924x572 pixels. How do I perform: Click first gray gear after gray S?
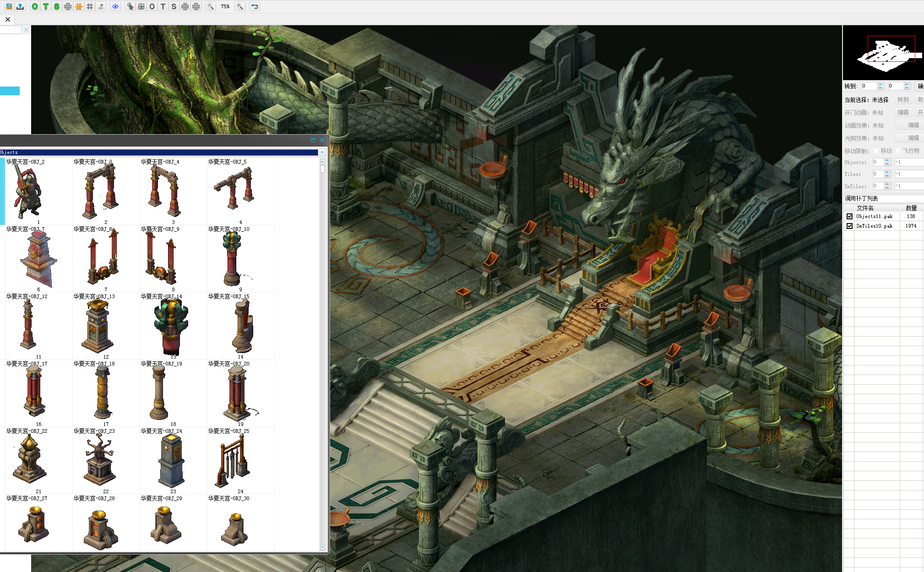[185, 6]
